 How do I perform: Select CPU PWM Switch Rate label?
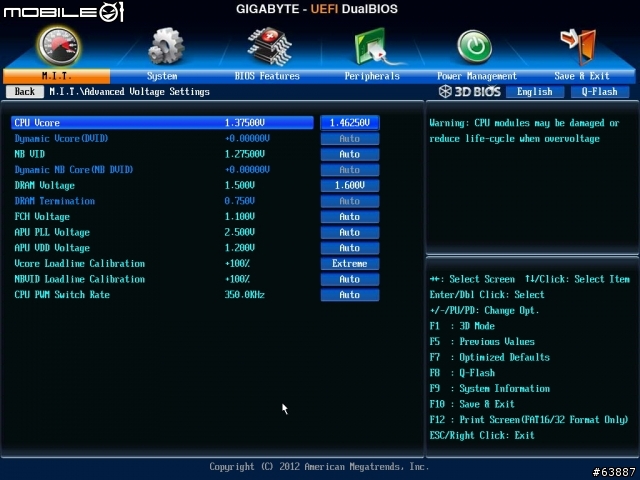click(62, 295)
